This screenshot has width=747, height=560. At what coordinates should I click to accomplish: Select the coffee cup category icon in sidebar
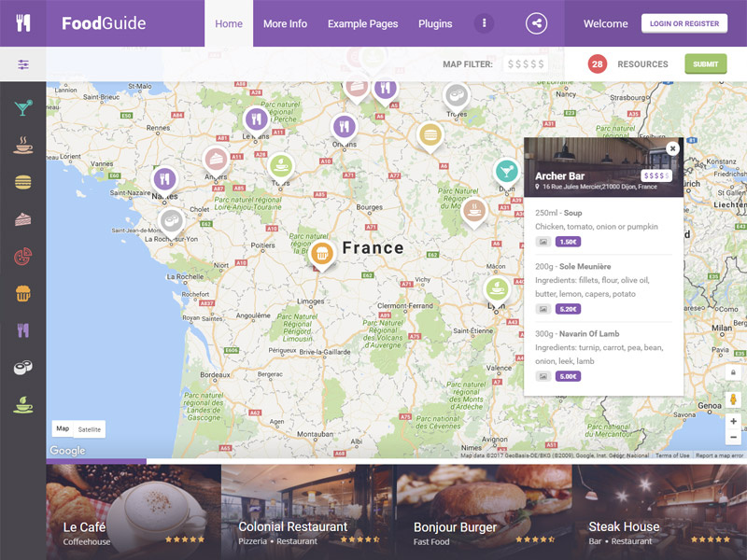tap(22, 145)
